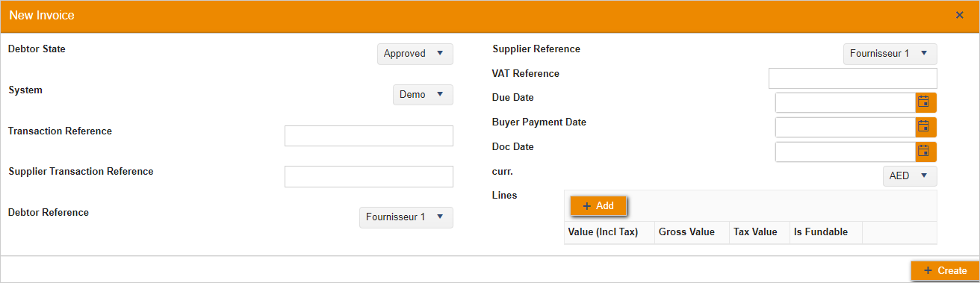Image resolution: width=980 pixels, height=283 pixels.
Task: Open the System Demo dropdown
Action: click(423, 95)
